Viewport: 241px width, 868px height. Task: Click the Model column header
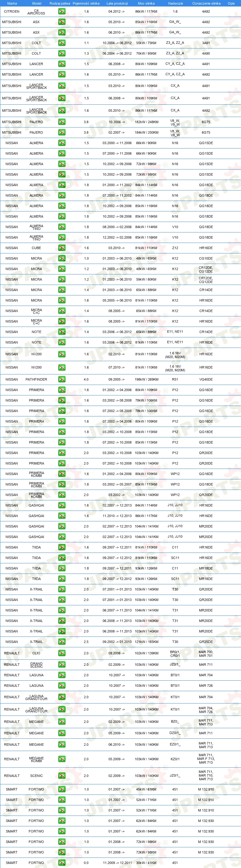[x=37, y=3]
